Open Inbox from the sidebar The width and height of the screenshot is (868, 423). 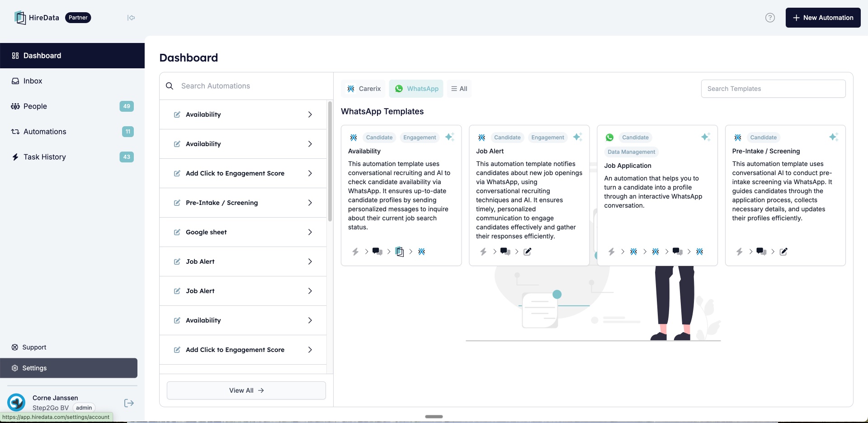pos(72,81)
